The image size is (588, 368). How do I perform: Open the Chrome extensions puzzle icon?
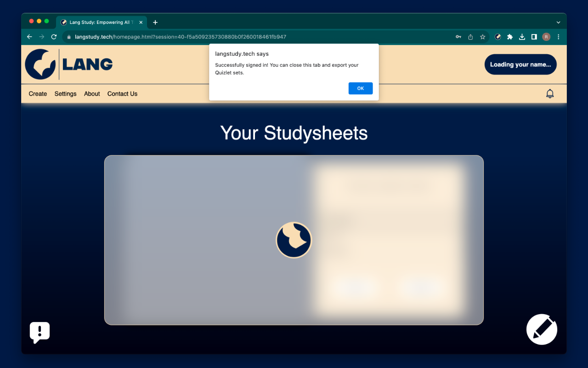510,37
